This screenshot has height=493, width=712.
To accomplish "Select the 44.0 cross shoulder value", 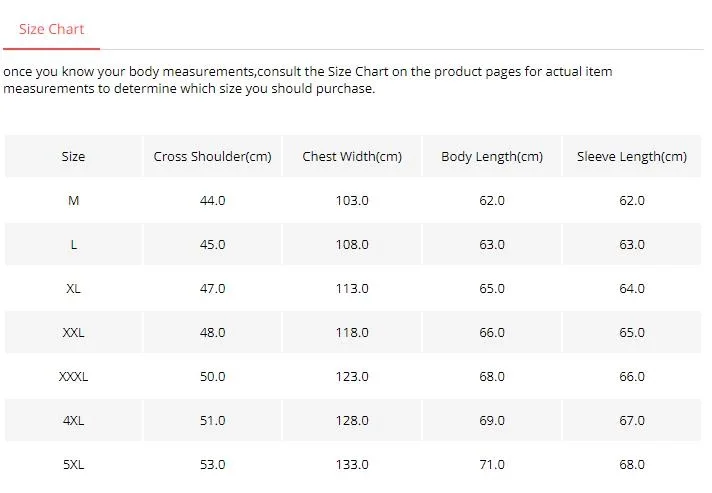I will [212, 200].
